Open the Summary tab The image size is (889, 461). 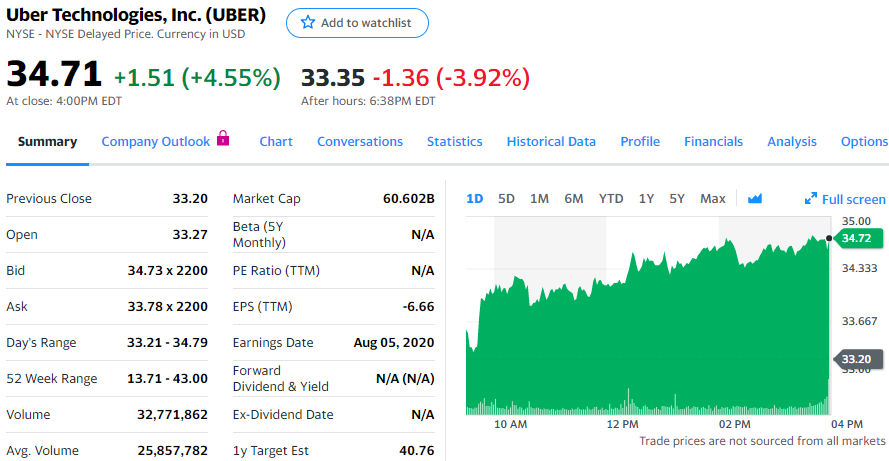click(x=47, y=141)
